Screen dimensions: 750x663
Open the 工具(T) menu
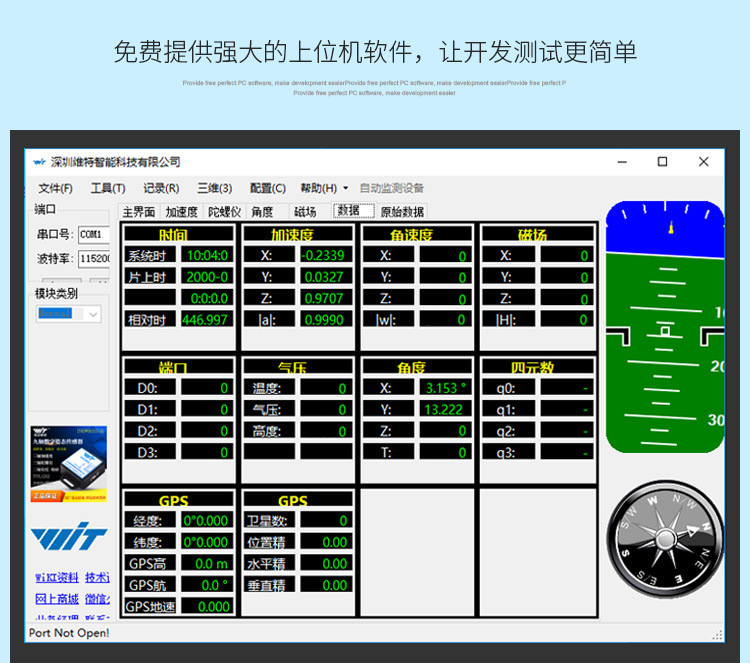[108, 188]
